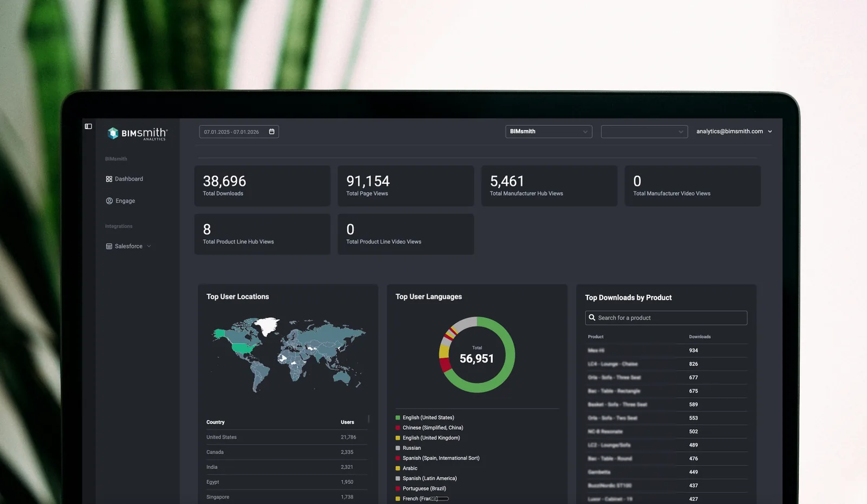The width and height of the screenshot is (867, 504).
Task: Select the Singapore row
Action: [287, 497]
